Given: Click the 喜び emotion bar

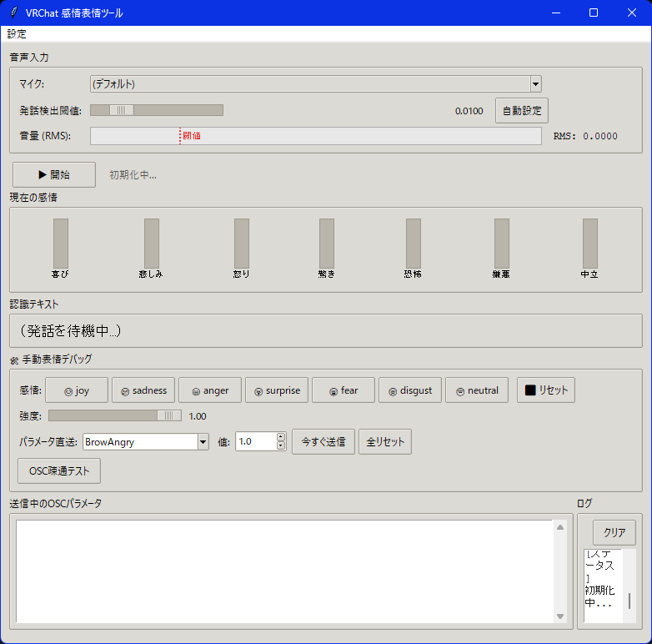Looking at the screenshot, I should click(61, 244).
